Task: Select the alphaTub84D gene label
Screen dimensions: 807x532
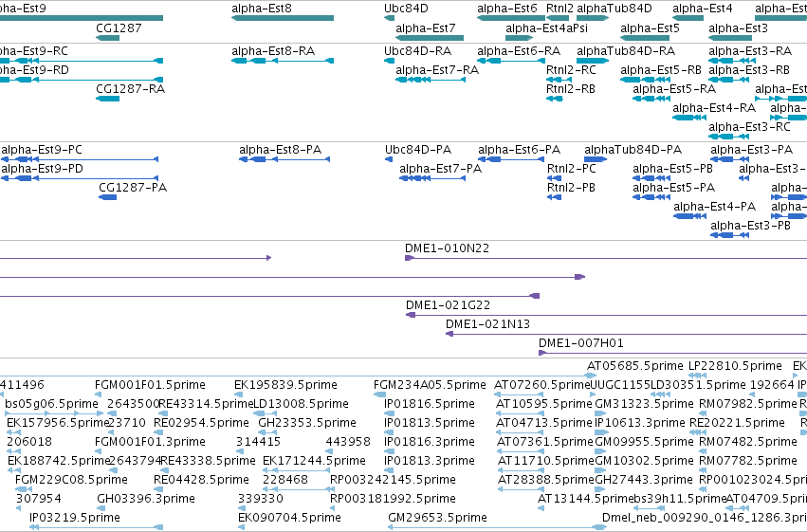Action: (614, 9)
